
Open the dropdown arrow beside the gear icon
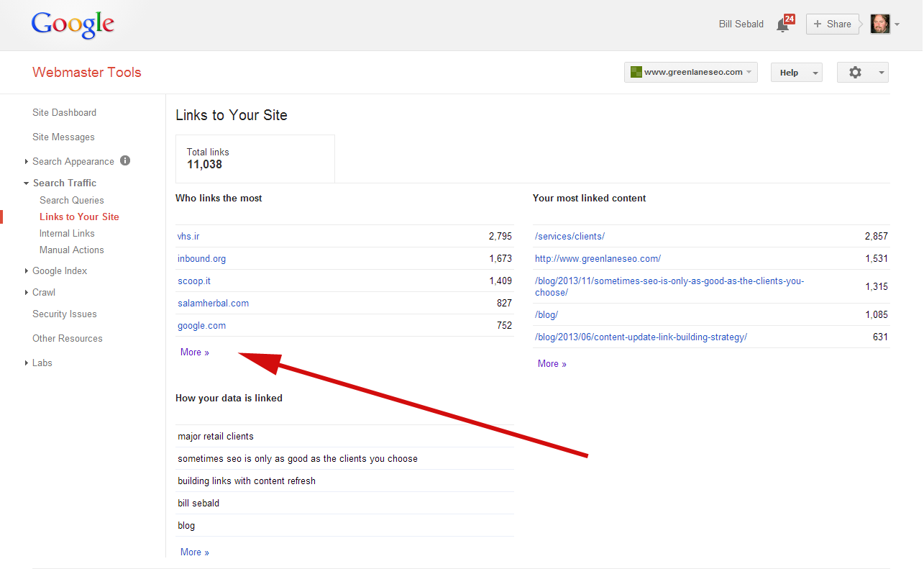point(882,73)
